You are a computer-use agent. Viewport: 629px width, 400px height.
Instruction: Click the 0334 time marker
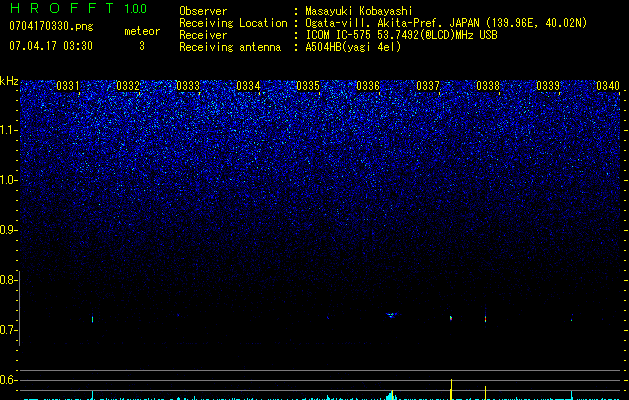point(248,86)
